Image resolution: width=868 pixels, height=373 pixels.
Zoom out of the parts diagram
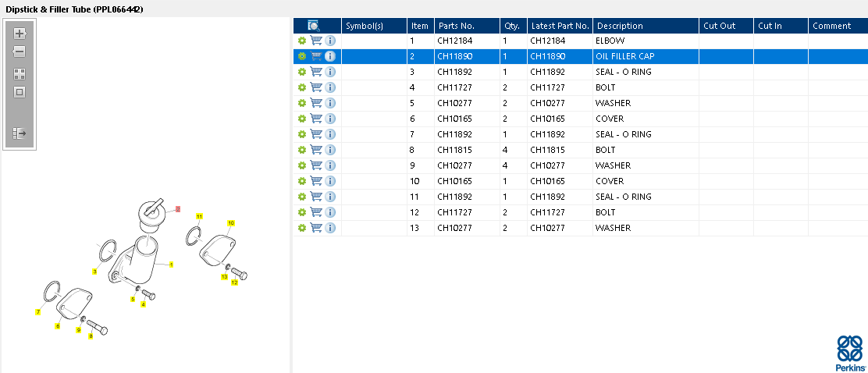[x=20, y=52]
